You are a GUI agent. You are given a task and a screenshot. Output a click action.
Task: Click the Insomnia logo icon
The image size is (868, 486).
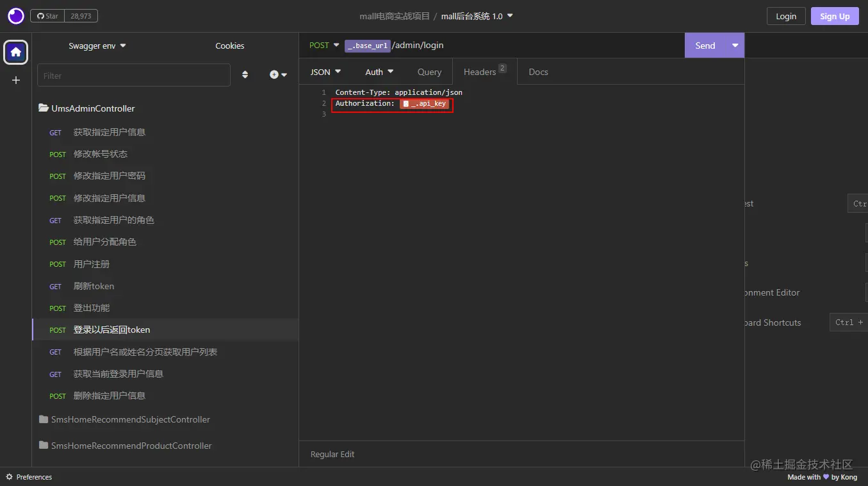(16, 16)
